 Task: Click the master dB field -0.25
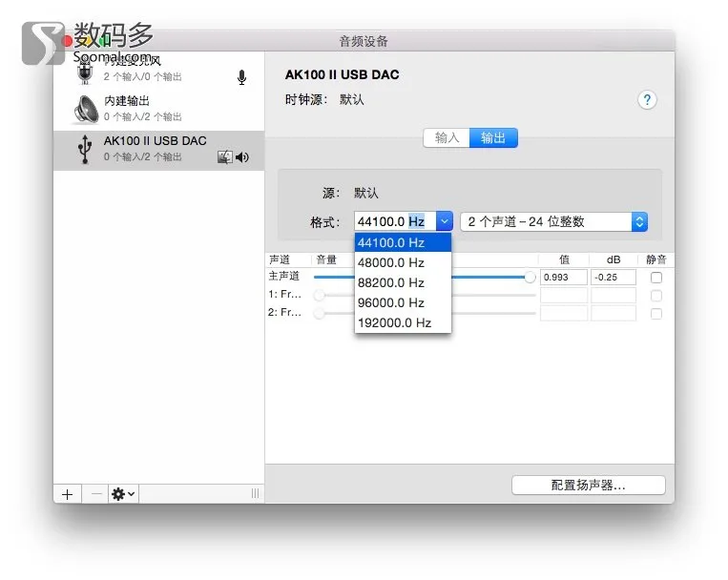click(x=614, y=278)
